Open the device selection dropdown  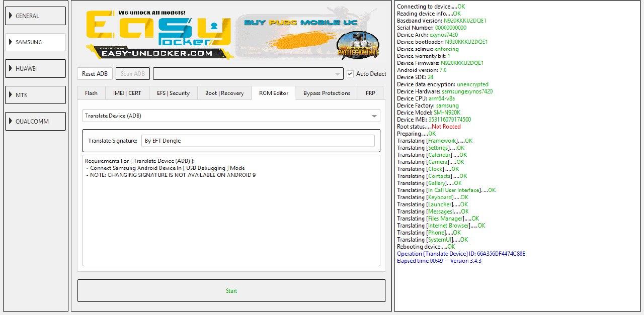tap(248, 74)
